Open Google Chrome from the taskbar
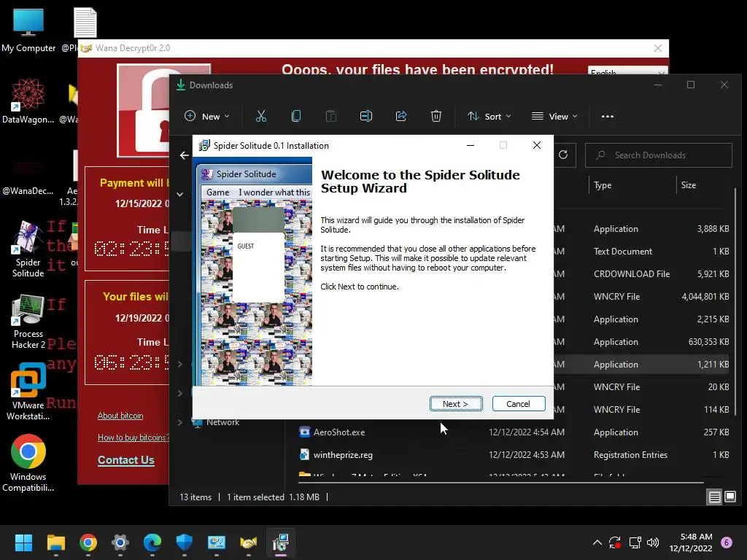Viewport: 747px width, 560px height. pyautogui.click(x=88, y=542)
